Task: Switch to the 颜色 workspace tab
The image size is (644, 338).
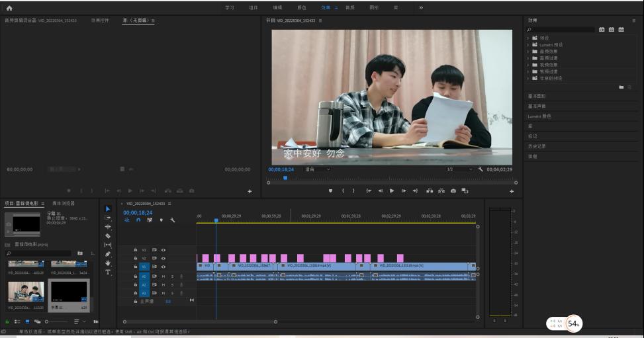Action: click(x=301, y=7)
